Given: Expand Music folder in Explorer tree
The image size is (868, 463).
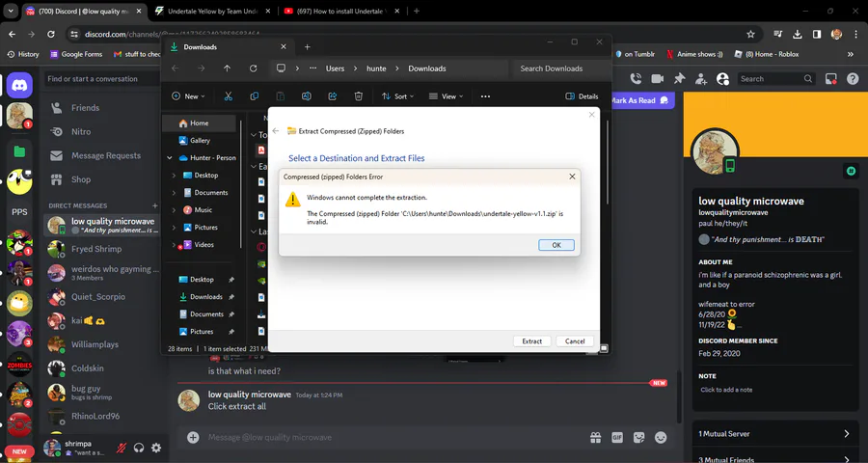Looking at the screenshot, I should (x=174, y=210).
